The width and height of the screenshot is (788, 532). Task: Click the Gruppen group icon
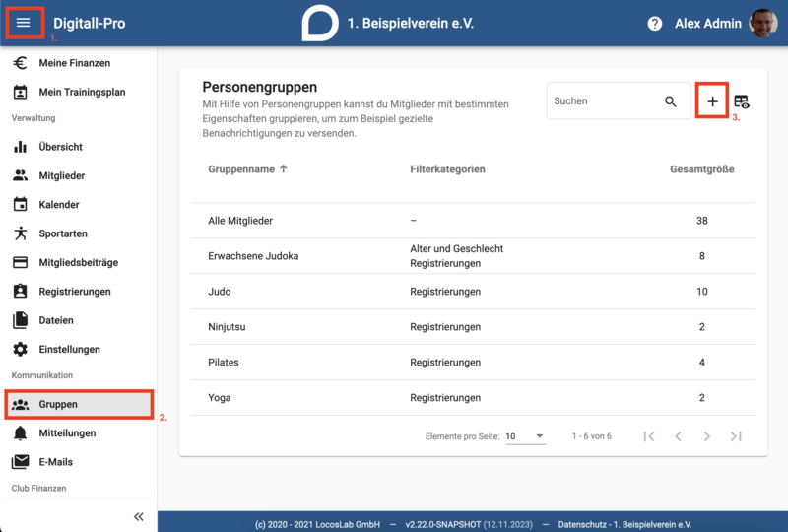(x=20, y=404)
